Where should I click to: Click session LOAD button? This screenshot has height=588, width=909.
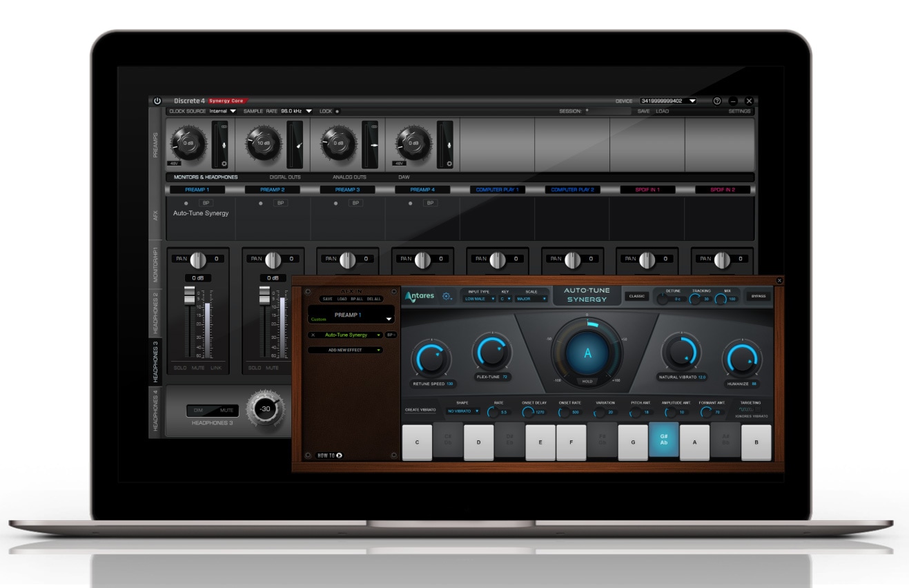tap(662, 111)
